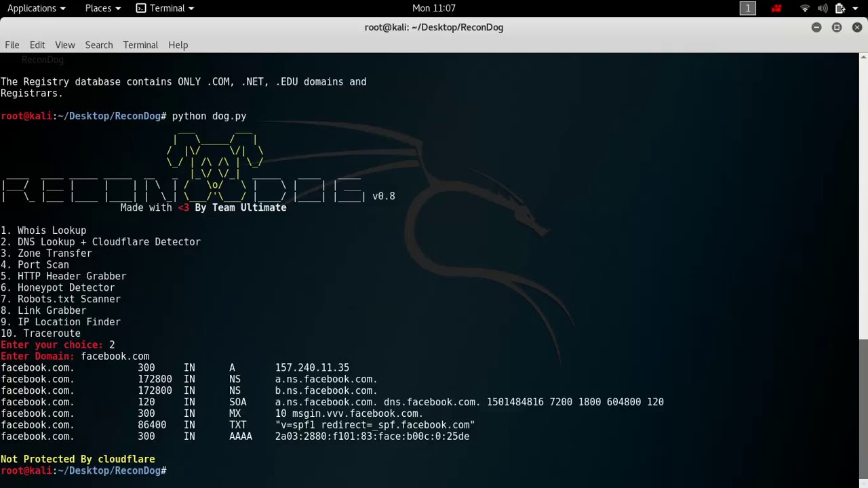Select workspace 1 indicator
The height and width of the screenshot is (488, 868).
pyautogui.click(x=747, y=8)
